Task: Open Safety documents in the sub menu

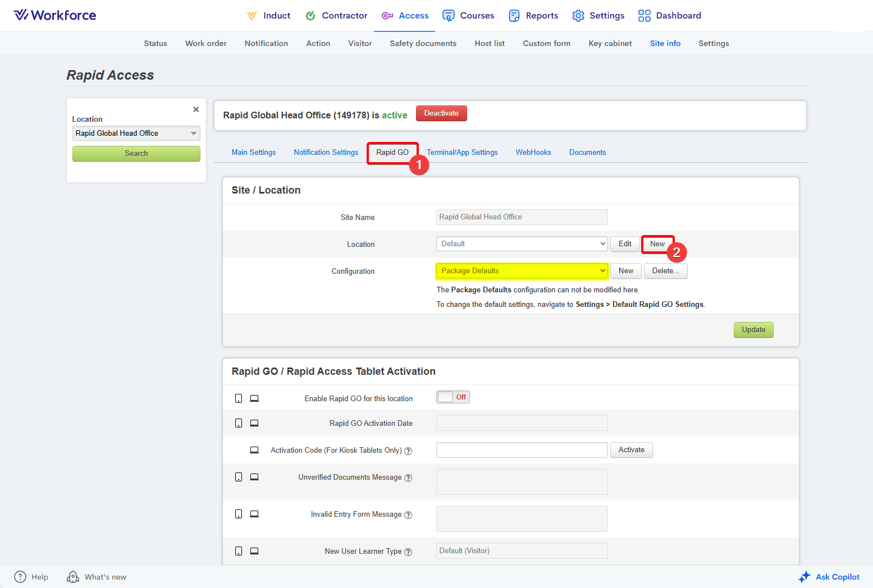Action: pyautogui.click(x=423, y=43)
